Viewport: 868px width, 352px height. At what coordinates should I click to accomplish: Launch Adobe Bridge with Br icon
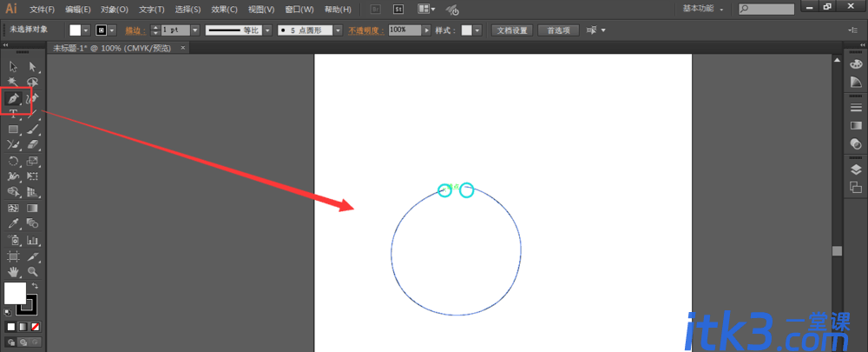[x=375, y=9]
